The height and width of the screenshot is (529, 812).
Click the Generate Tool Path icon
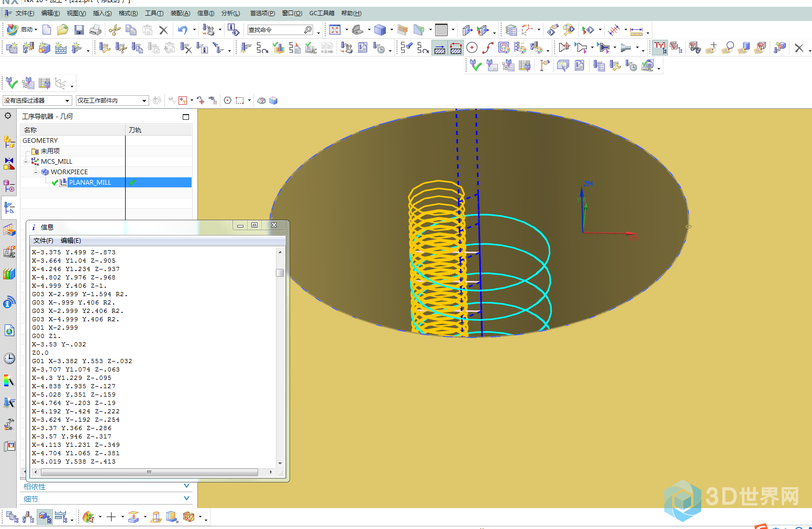point(246,48)
